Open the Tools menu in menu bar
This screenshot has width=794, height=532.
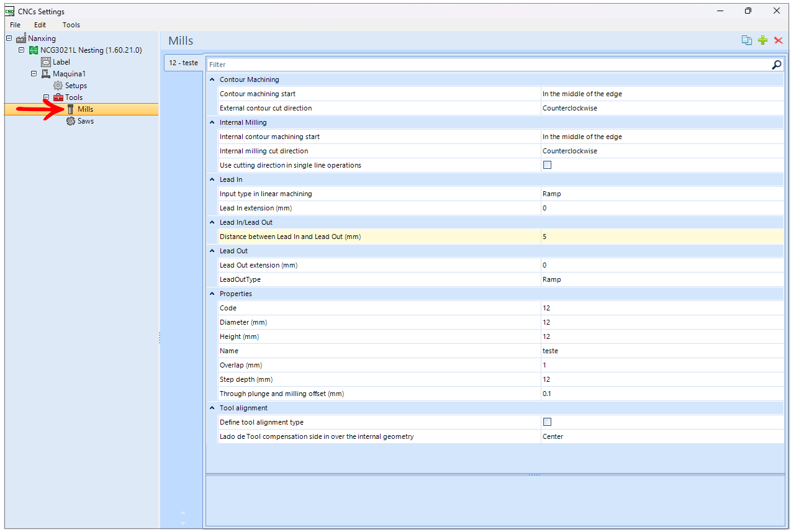click(x=71, y=25)
